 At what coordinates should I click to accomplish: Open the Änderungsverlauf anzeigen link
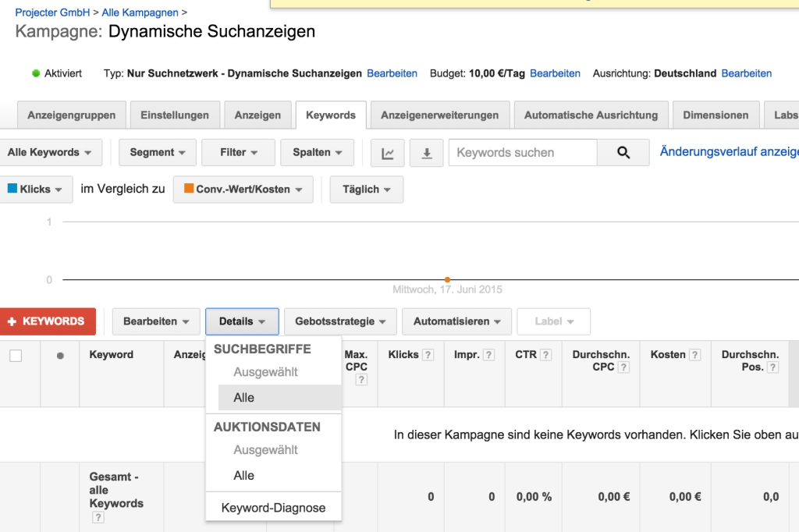click(730, 151)
